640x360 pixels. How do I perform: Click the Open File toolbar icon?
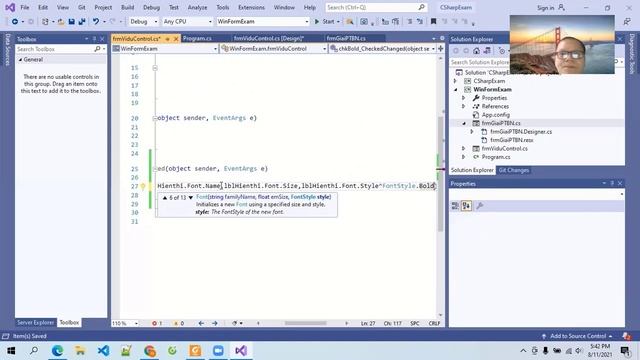click(x=61, y=22)
